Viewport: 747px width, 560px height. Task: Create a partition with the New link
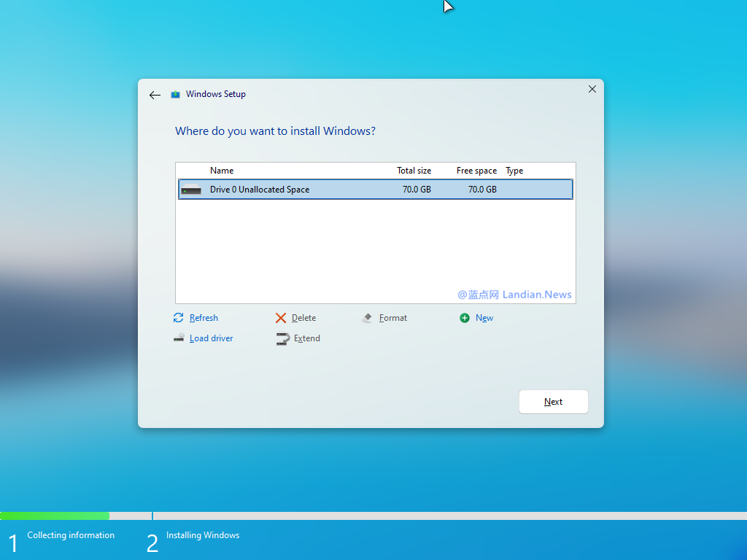click(x=484, y=318)
